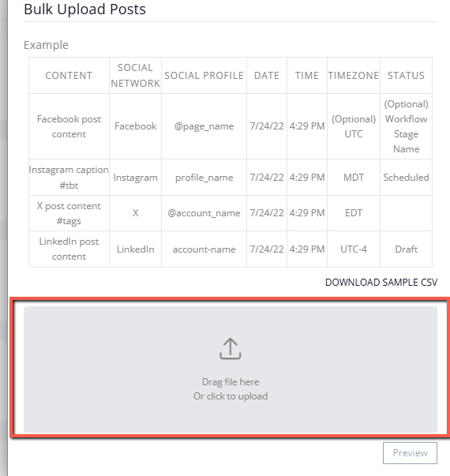This screenshot has width=450, height=476.
Task: Click the Preview button
Action: pyautogui.click(x=410, y=453)
